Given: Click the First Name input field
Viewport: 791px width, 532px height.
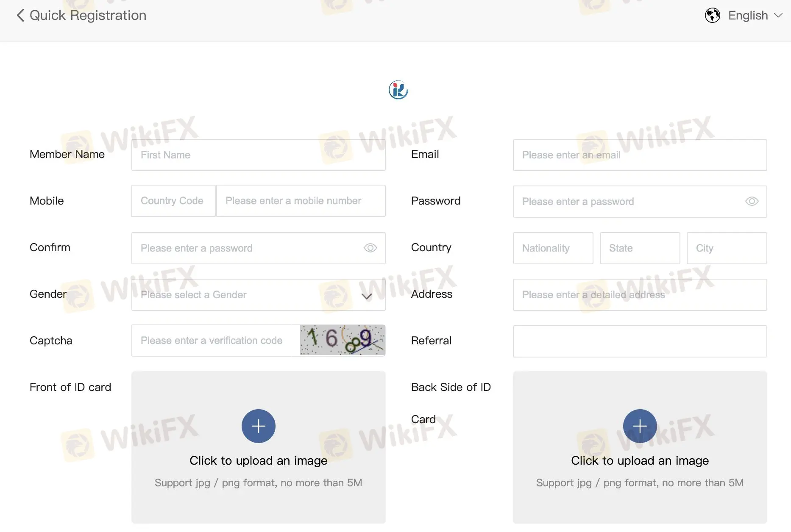Looking at the screenshot, I should (258, 155).
